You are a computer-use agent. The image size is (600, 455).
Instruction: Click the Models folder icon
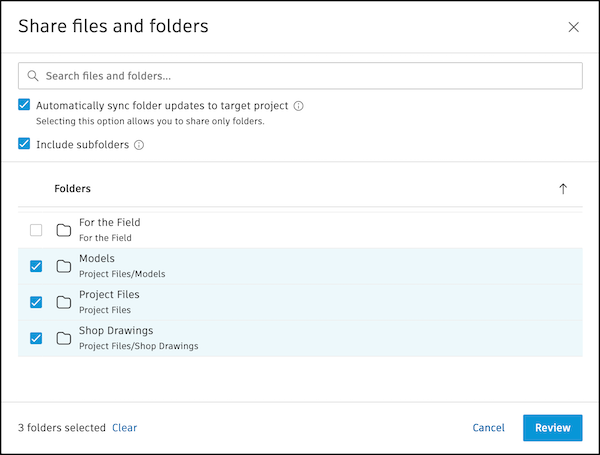(64, 266)
